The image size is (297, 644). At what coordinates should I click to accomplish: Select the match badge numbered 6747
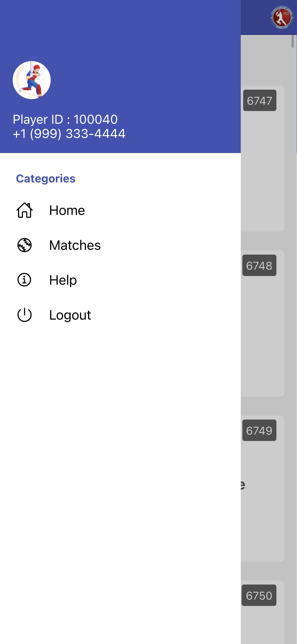point(260,100)
